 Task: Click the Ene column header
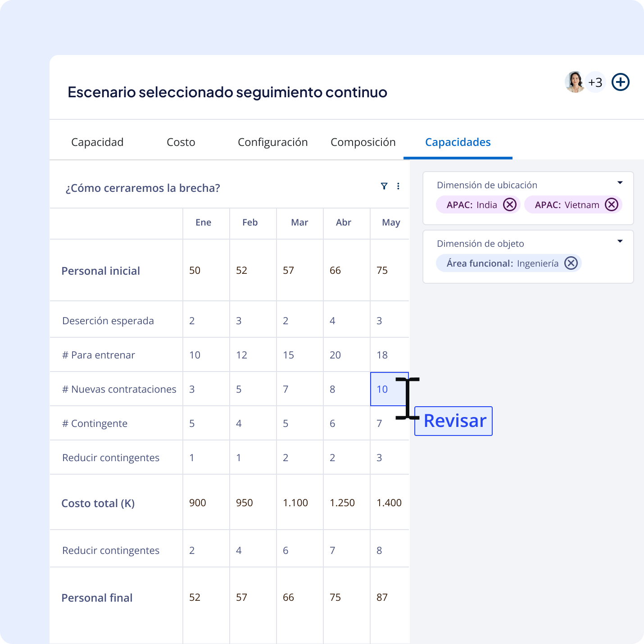[204, 222]
